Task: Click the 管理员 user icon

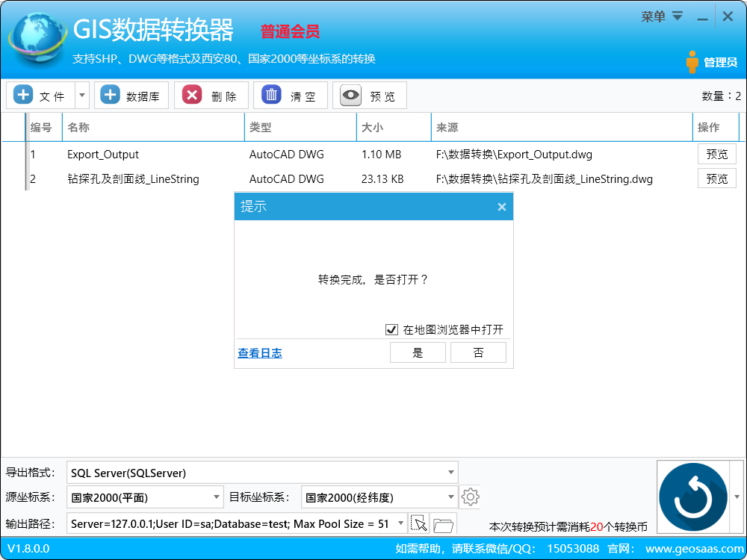Action: (x=692, y=62)
